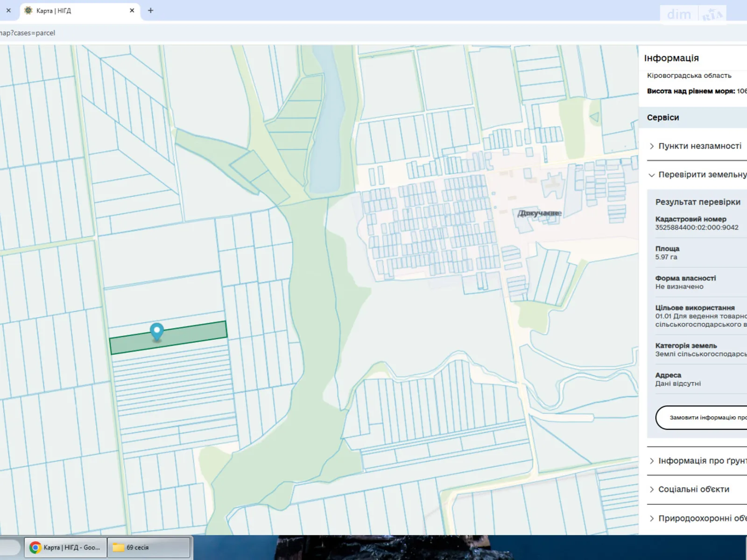Click the cadastral number 3525884400:02:000:9042
The width and height of the screenshot is (747, 560).
click(x=697, y=228)
